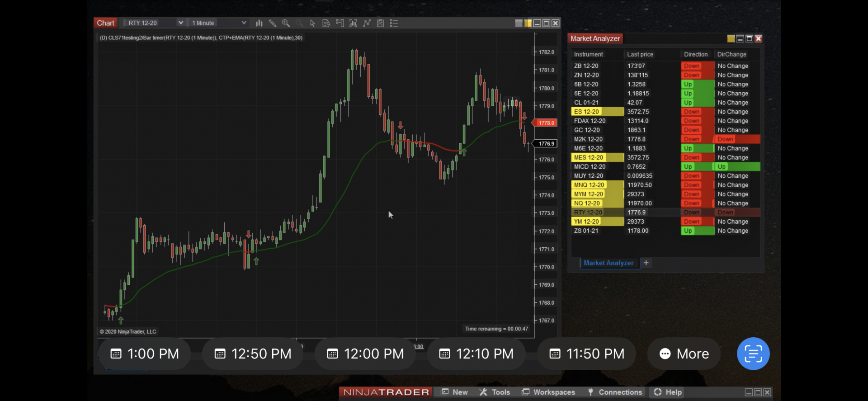Click the red Down DirChange cell for M2K
The height and width of the screenshot is (401, 868).
pos(737,139)
